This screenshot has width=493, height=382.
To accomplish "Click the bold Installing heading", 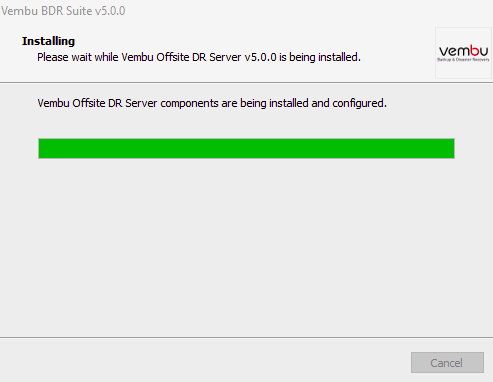I will [x=49, y=41].
